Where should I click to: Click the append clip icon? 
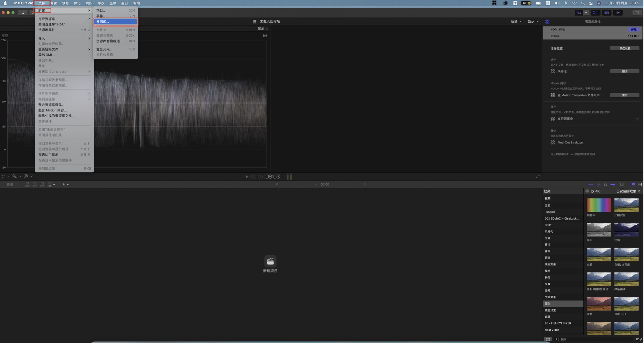pyautogui.click(x=42, y=184)
